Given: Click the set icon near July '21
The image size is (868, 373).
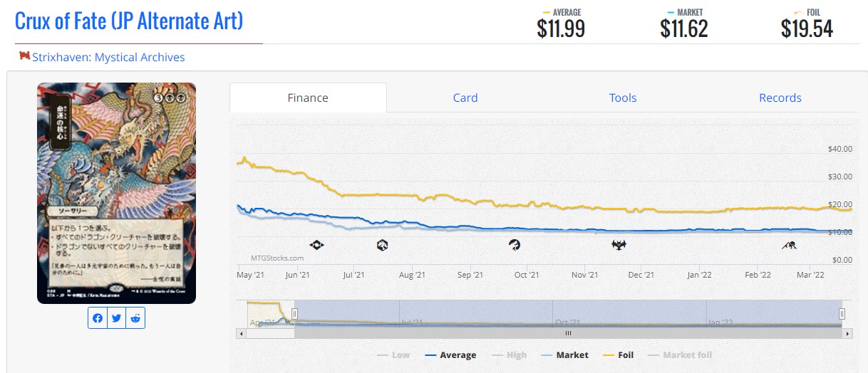Looking at the screenshot, I should pos(382,245).
